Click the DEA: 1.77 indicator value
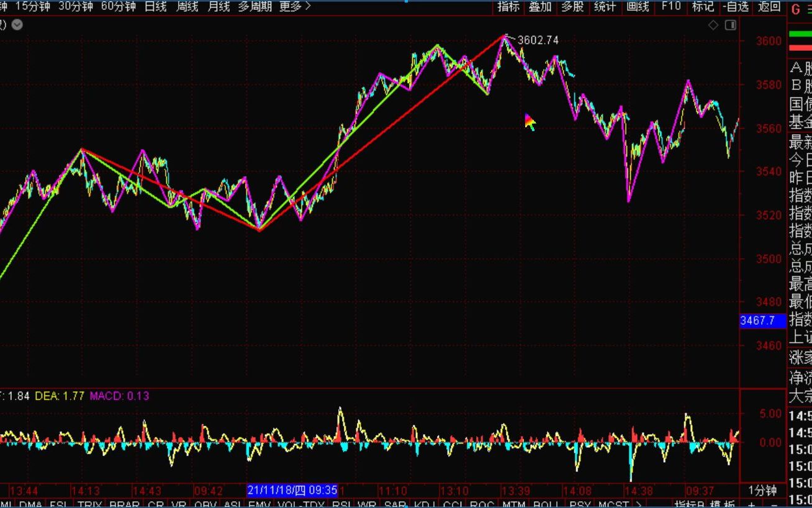 60,396
